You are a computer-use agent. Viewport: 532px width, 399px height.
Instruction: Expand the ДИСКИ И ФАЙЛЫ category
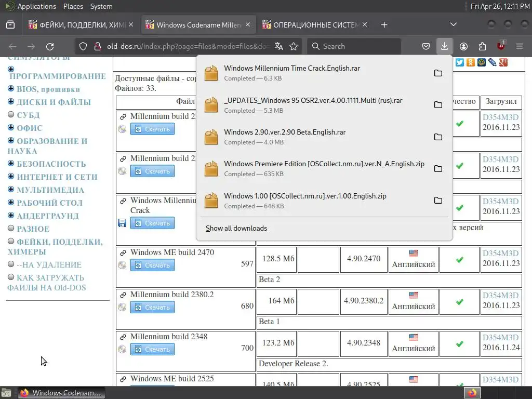click(x=11, y=101)
